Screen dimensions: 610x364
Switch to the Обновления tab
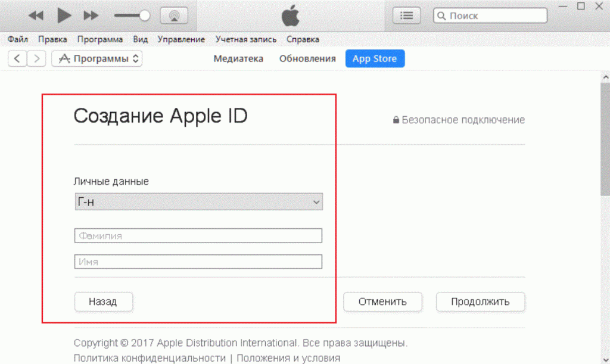pyautogui.click(x=307, y=59)
